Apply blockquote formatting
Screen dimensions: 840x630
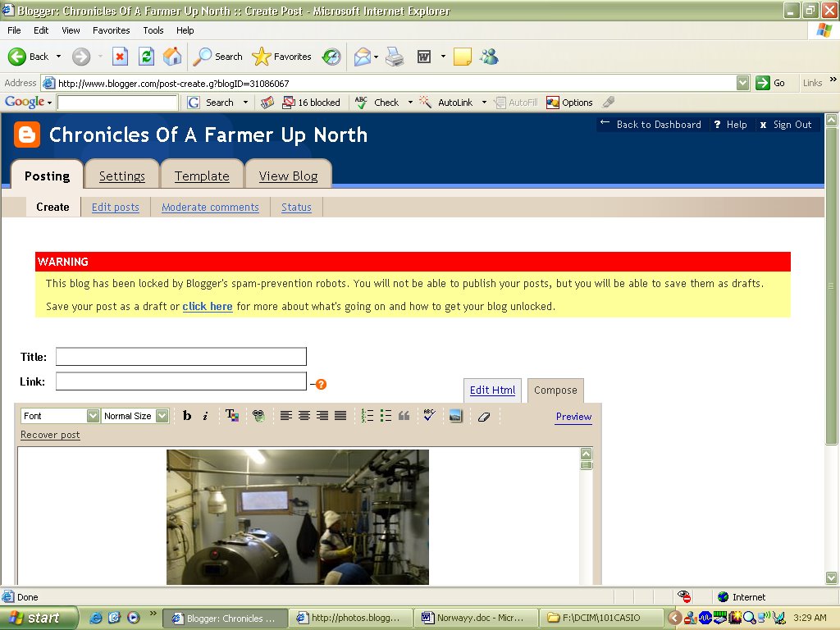[x=404, y=416]
